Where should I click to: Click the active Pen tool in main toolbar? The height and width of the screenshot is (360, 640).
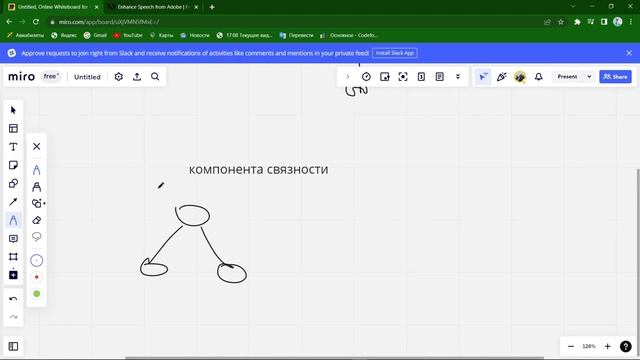[13, 220]
